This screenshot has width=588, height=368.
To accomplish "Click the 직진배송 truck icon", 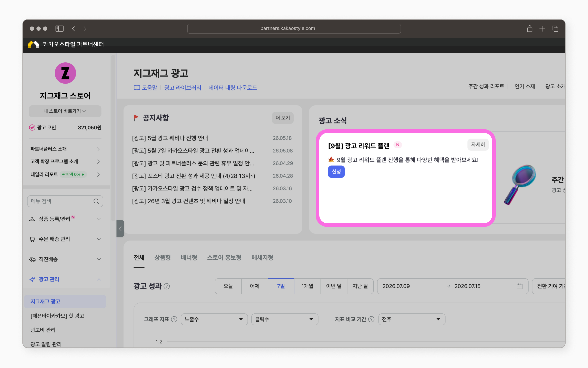I will (x=32, y=259).
